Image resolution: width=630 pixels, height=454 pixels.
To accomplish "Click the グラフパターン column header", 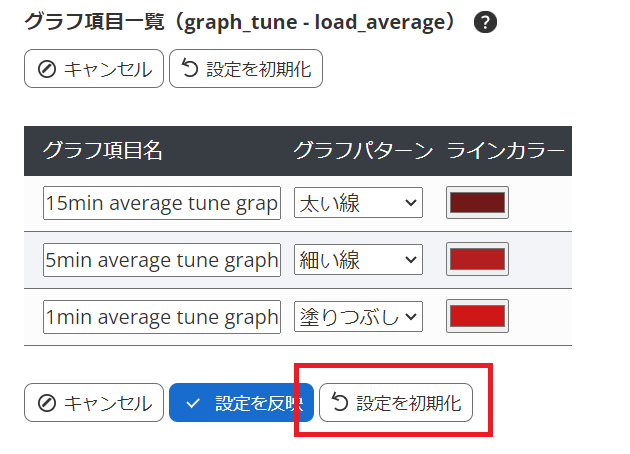I will click(363, 150).
